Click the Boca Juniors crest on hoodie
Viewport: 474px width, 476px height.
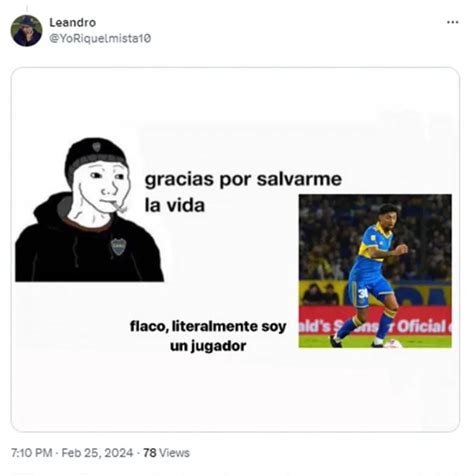tap(119, 246)
